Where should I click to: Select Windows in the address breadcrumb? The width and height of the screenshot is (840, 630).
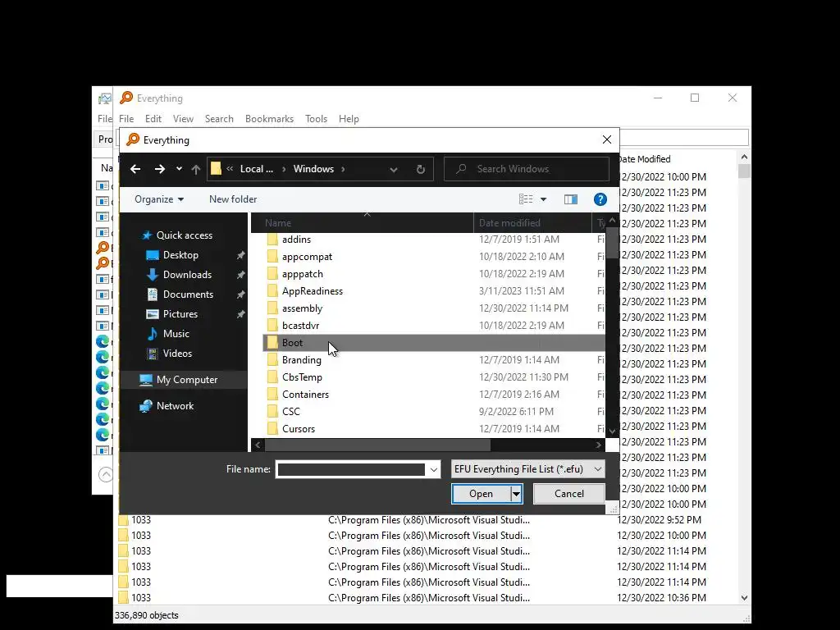pos(313,169)
